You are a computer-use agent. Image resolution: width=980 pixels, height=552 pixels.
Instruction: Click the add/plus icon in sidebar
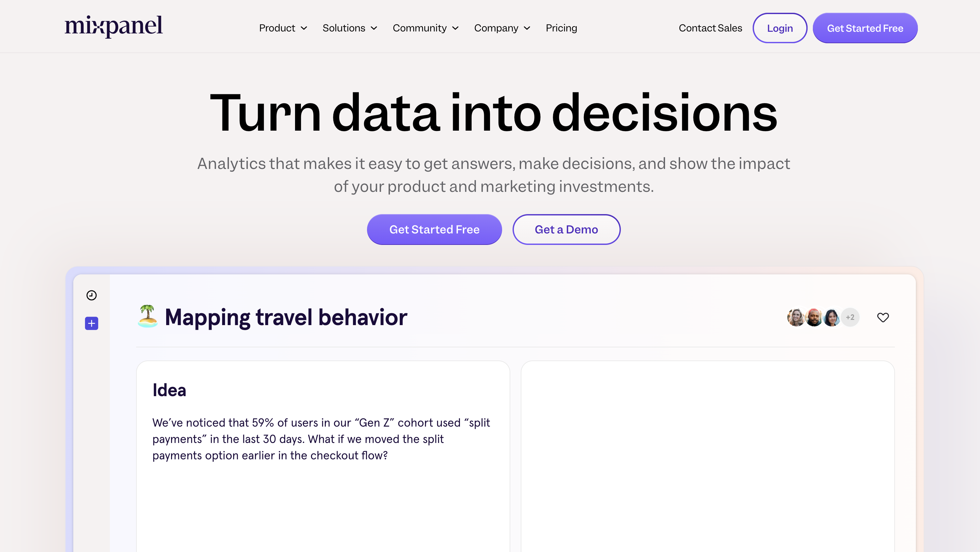click(92, 323)
